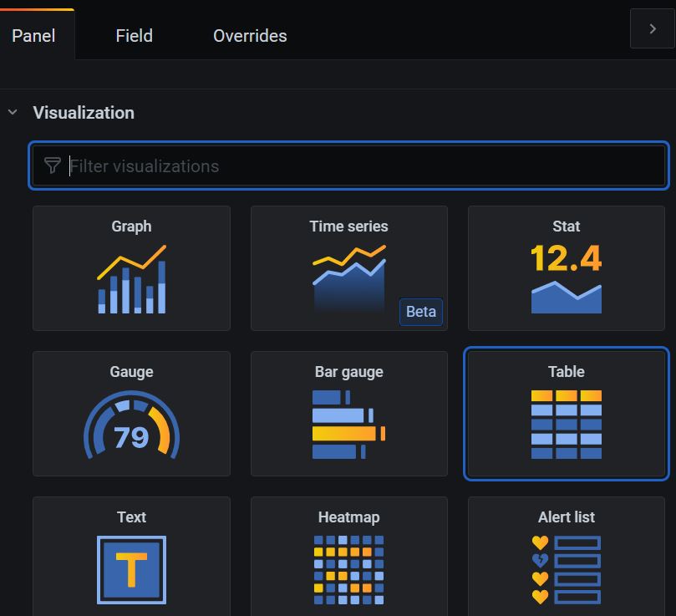Click the "Bar gauge" card title text

click(x=348, y=372)
